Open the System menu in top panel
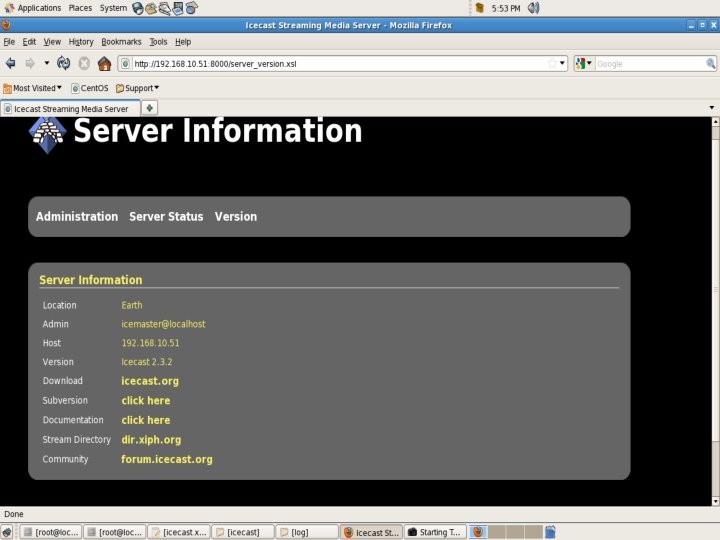 [113, 8]
